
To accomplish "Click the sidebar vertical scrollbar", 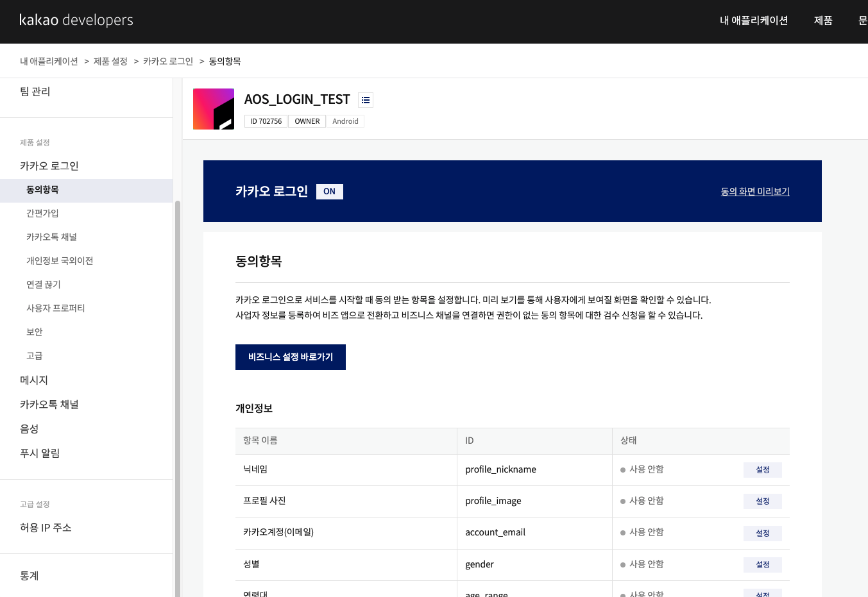I will click(178, 398).
